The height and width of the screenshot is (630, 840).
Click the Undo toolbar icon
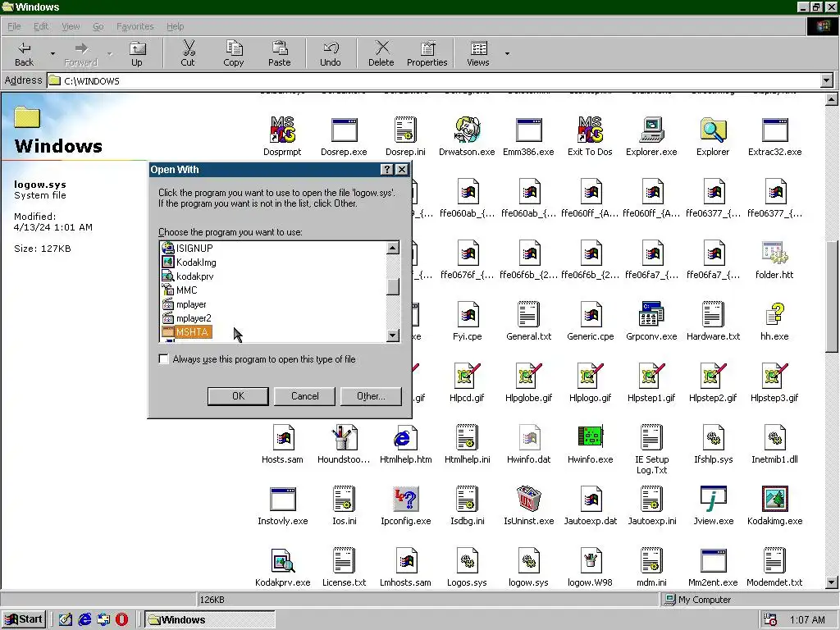331,48
